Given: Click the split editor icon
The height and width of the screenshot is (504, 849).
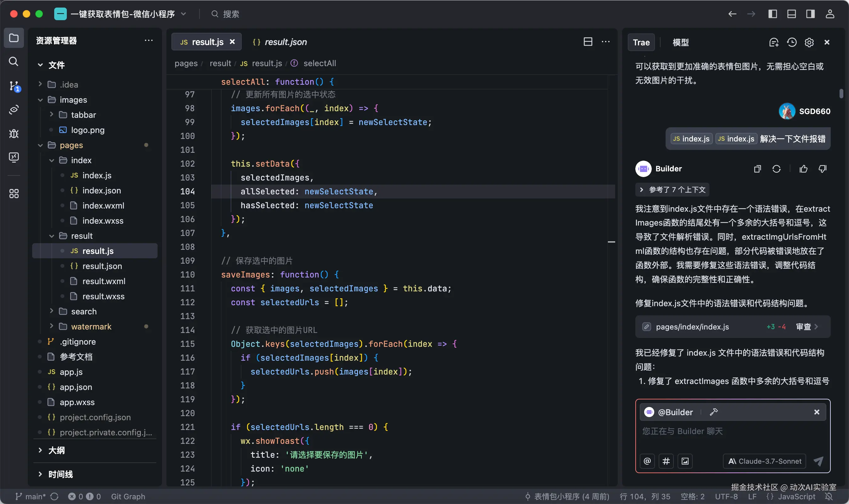Looking at the screenshot, I should [x=588, y=42].
